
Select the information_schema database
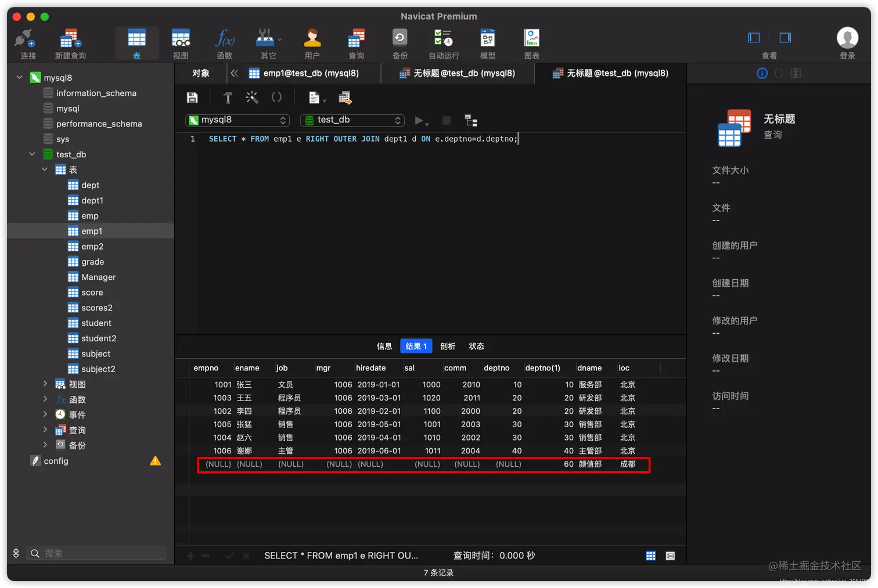tap(96, 93)
